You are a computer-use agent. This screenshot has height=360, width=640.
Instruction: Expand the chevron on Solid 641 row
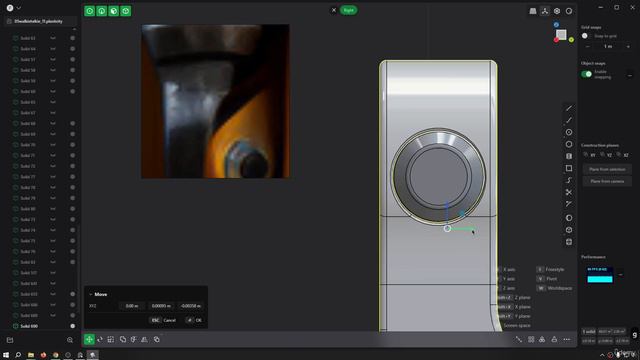click(x=53, y=283)
